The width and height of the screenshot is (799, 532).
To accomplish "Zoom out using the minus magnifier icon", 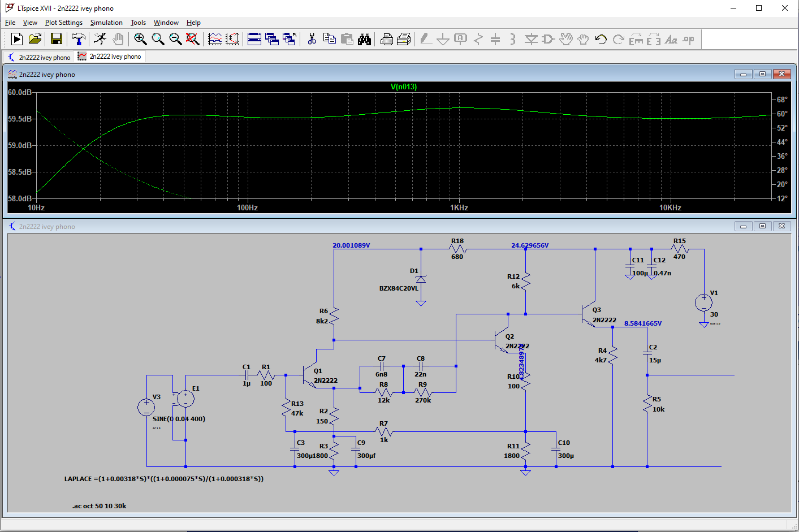I will pos(175,39).
